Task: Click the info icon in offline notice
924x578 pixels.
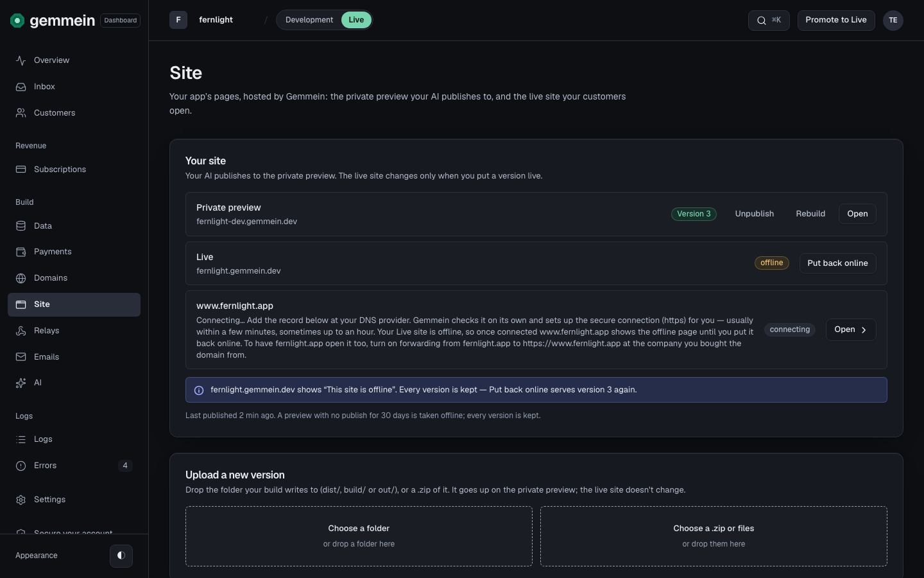Action: 199,390
